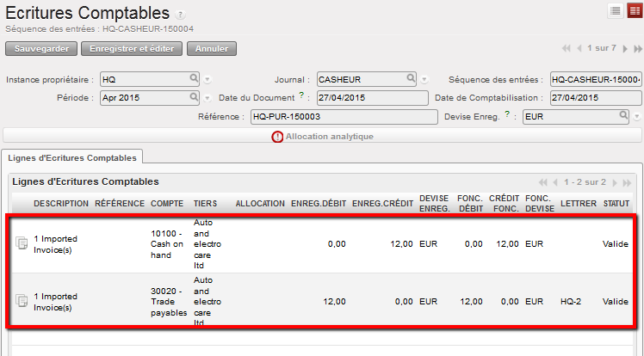Screen dimensions: 644x356
Task: Sort lines by Compte column header
Action: 166,204
